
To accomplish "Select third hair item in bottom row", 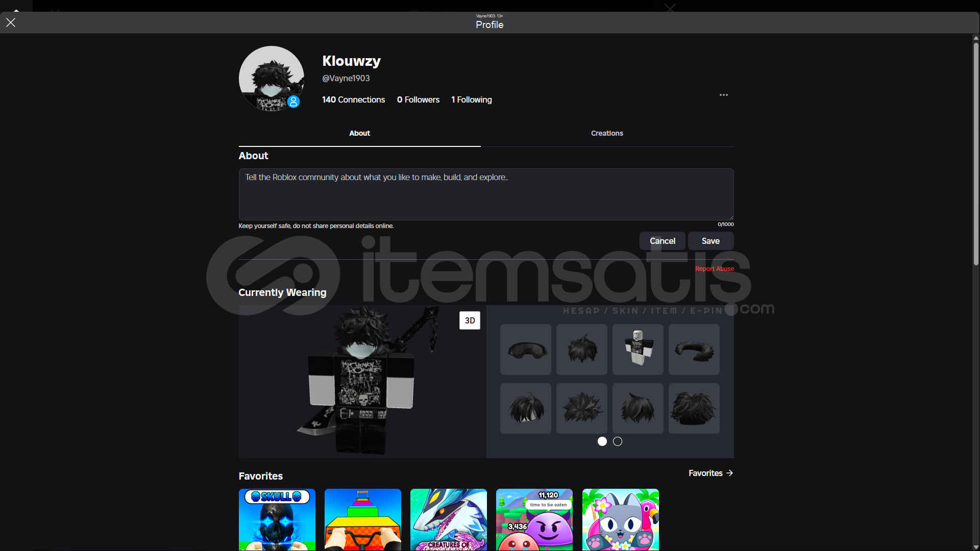I will tap(638, 409).
